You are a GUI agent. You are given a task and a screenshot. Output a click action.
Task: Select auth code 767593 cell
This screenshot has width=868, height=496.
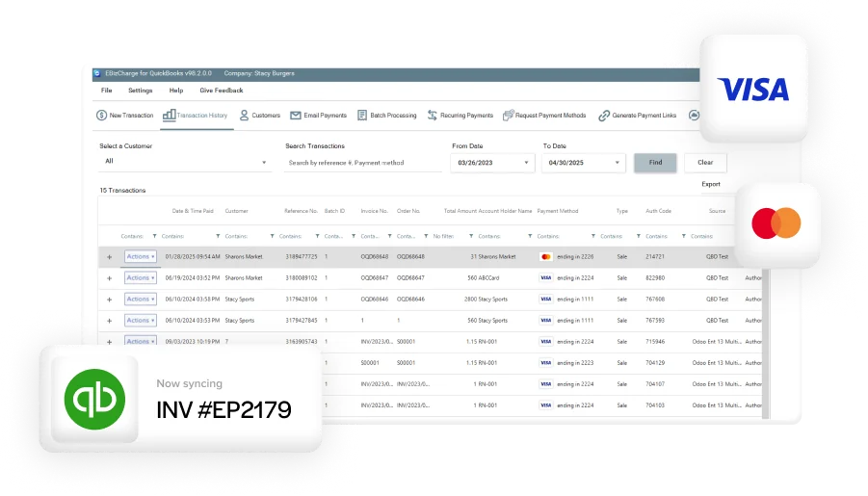(655, 320)
